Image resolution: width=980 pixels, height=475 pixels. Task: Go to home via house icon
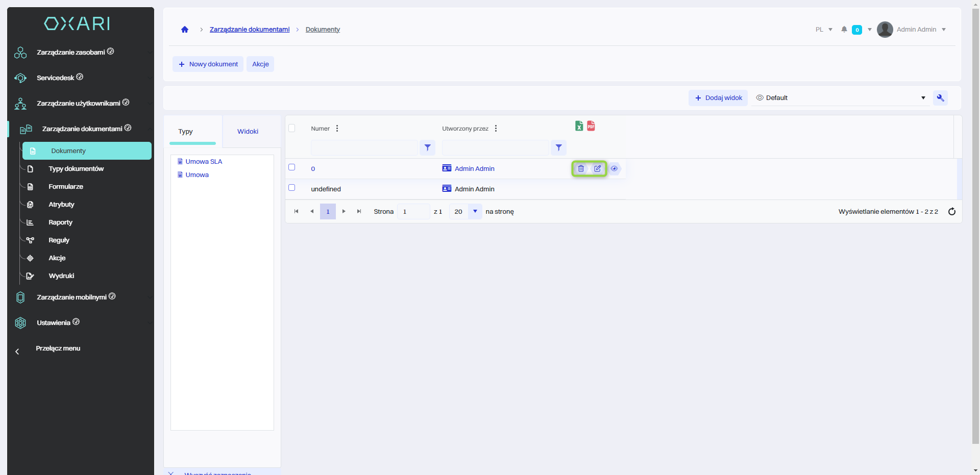click(185, 30)
